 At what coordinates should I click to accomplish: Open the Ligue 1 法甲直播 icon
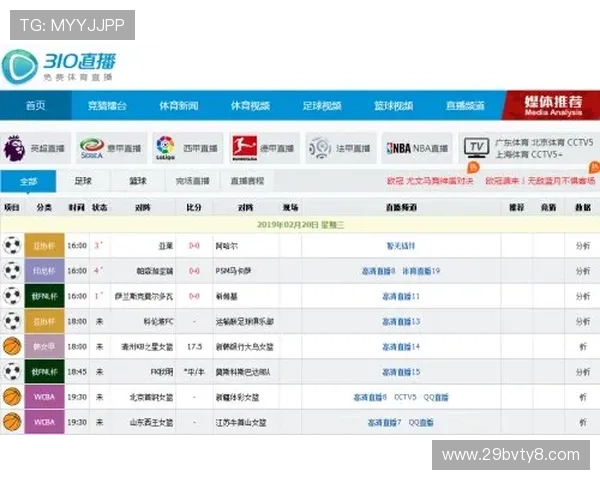coord(320,148)
